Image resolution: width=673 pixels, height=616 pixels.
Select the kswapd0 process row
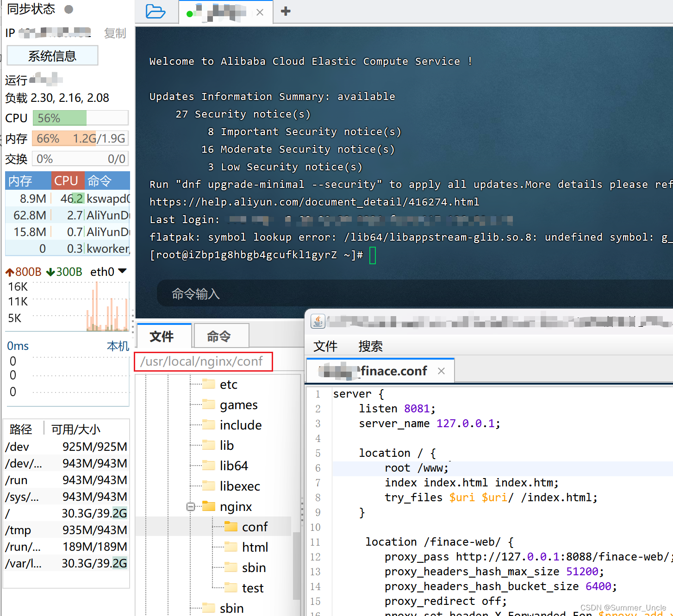point(68,199)
